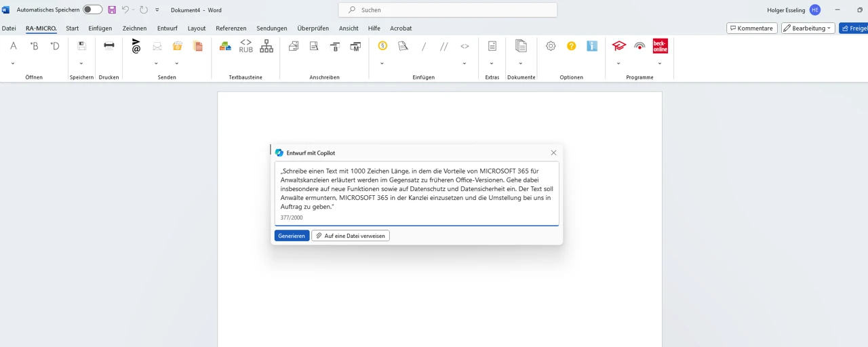Click the Holger Esseling account avatar

tap(814, 10)
